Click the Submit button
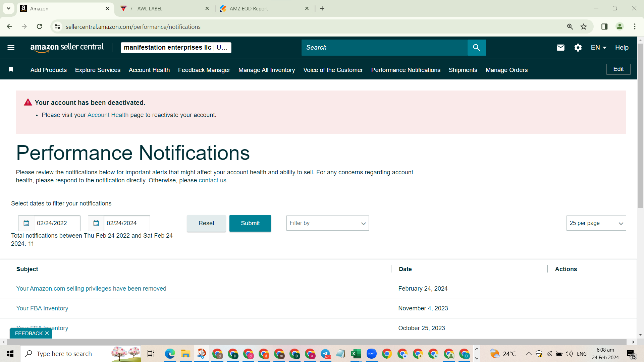Screen dimensions: 644x362 [250, 223]
